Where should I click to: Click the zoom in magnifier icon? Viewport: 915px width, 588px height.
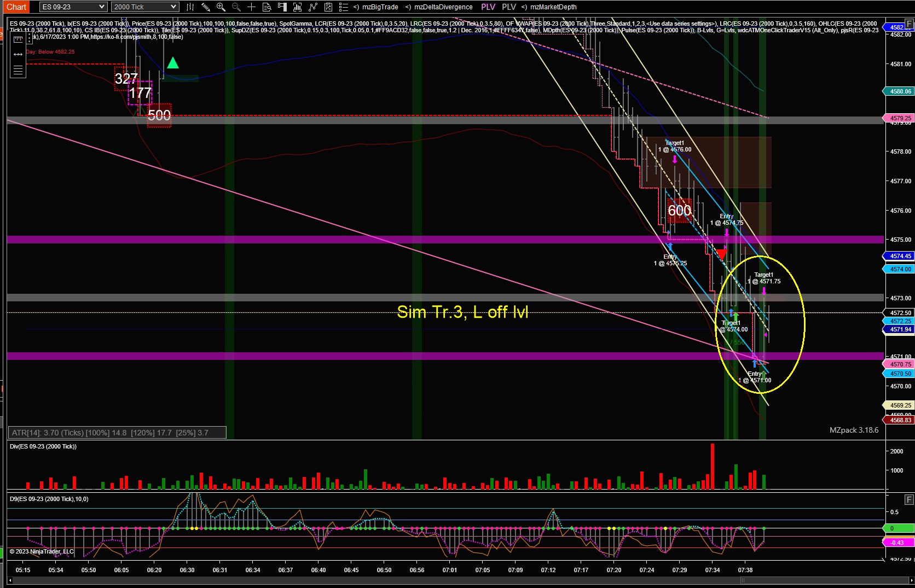[x=221, y=7]
